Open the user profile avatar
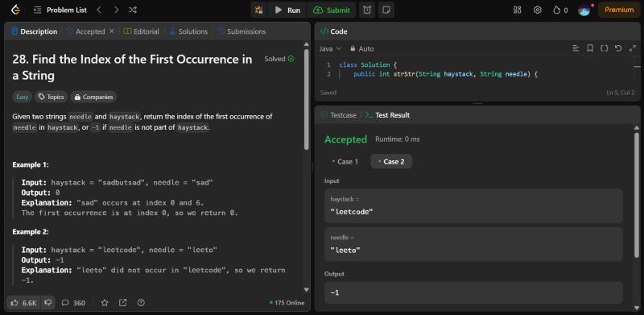This screenshot has height=315, width=644. pyautogui.click(x=584, y=10)
